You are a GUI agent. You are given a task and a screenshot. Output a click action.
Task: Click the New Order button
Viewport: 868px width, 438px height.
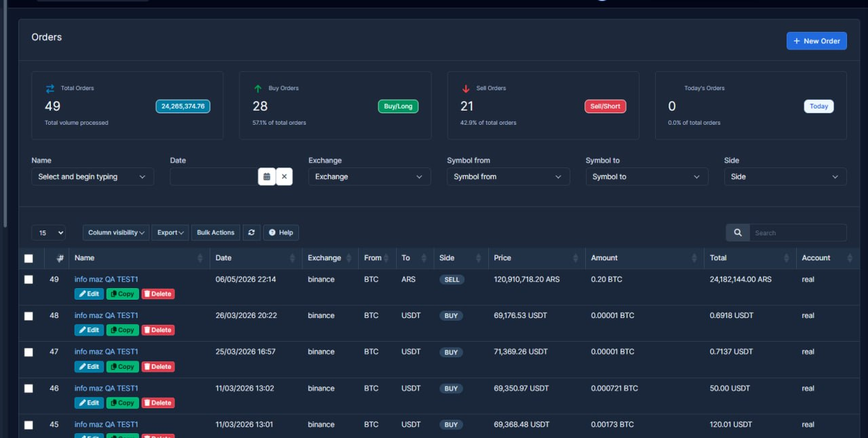click(816, 41)
